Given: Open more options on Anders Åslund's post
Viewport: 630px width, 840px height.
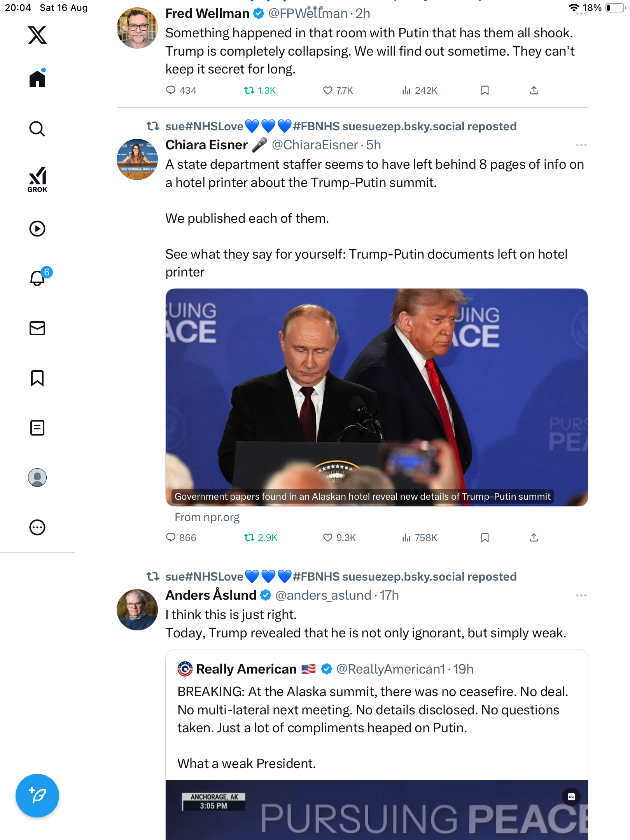Looking at the screenshot, I should [x=581, y=595].
